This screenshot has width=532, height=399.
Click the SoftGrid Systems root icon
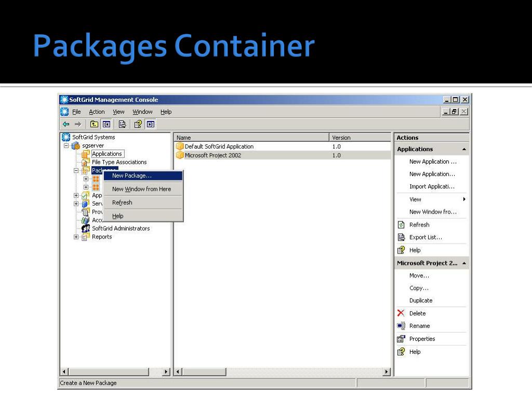coord(66,137)
